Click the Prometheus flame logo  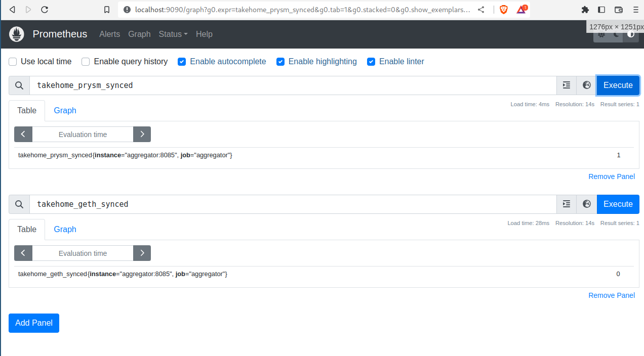17,34
